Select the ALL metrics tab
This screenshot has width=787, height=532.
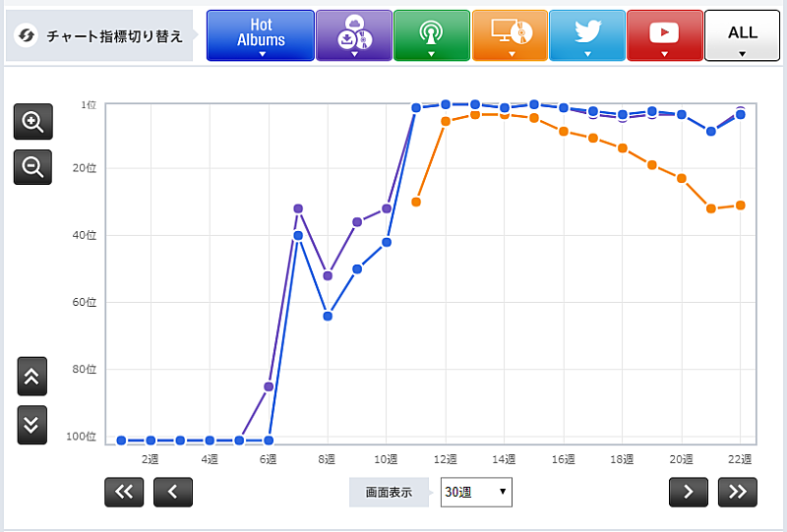tap(742, 35)
